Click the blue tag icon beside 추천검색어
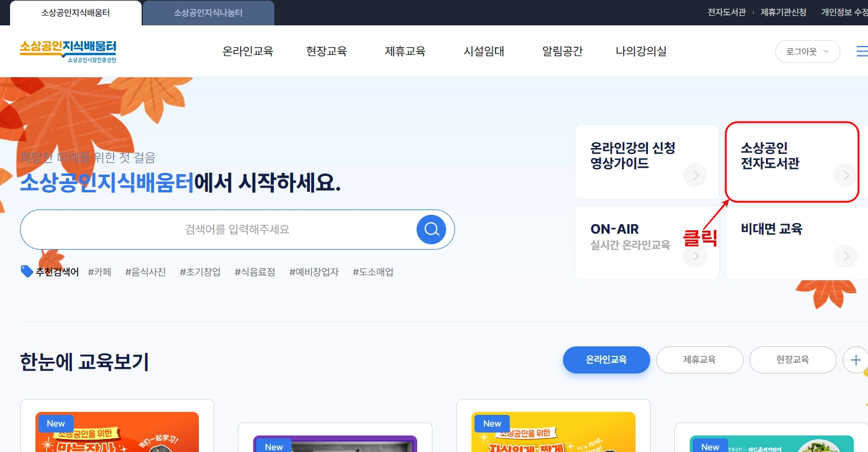Viewport: 868px width, 452px height. tap(26, 270)
